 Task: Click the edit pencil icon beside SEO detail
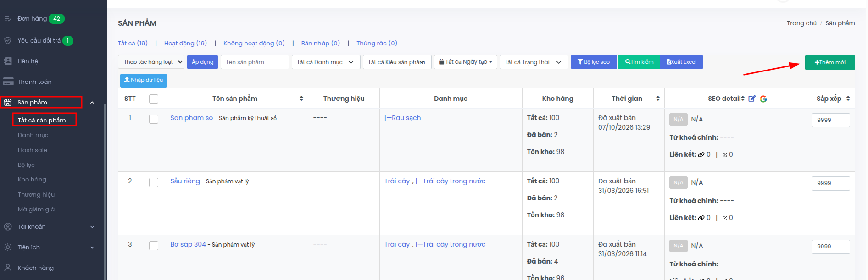(x=752, y=99)
